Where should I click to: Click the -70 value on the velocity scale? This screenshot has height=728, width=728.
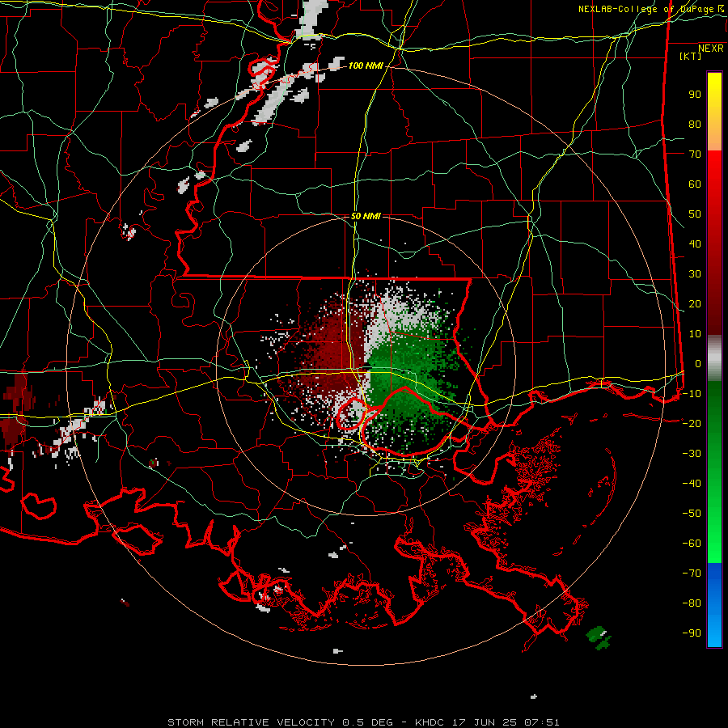pyautogui.click(x=692, y=574)
